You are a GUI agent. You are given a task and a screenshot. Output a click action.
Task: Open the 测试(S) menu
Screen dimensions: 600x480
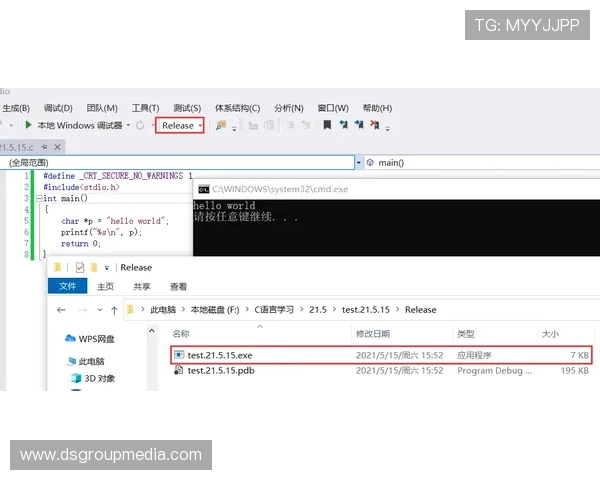pos(187,108)
